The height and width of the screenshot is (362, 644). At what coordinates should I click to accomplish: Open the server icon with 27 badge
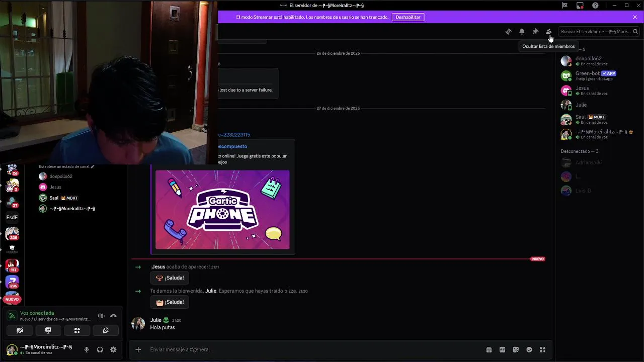tap(12, 201)
